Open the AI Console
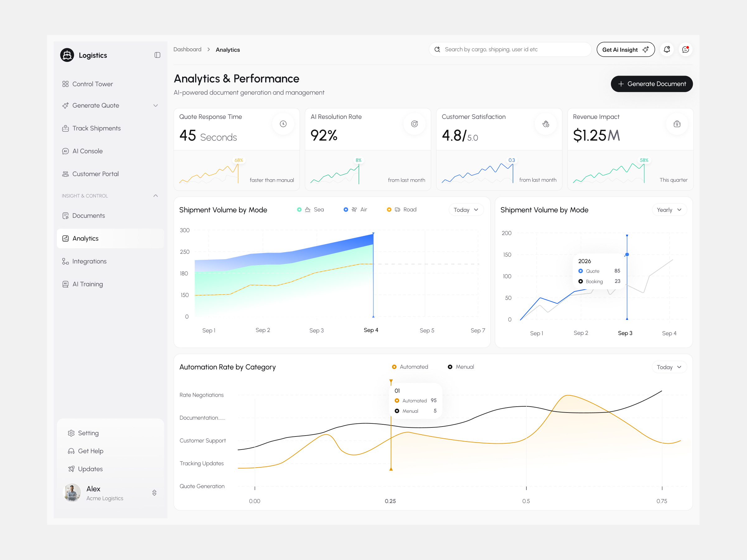 87,151
